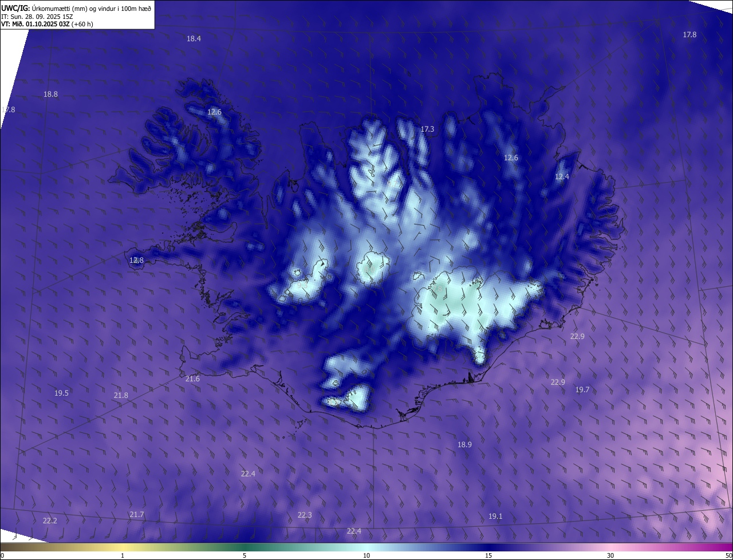
Task: Click the colour scale label '5'
Action: (x=245, y=555)
